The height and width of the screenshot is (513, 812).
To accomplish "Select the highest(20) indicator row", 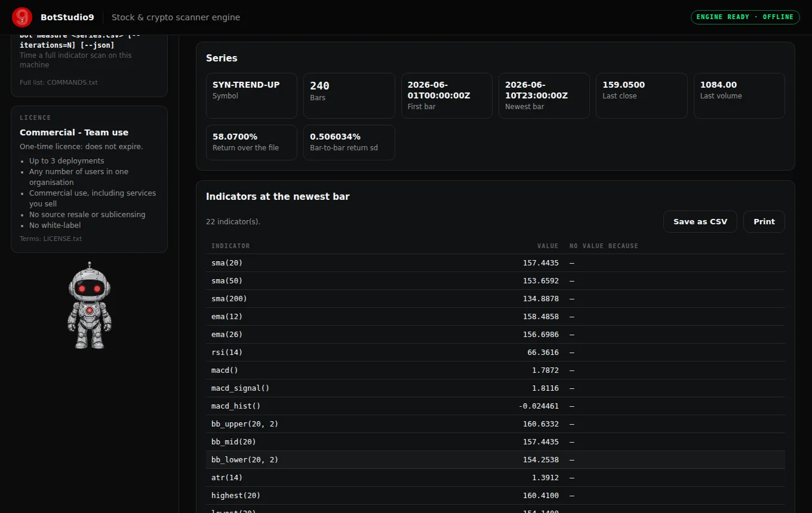I will 496,496.
